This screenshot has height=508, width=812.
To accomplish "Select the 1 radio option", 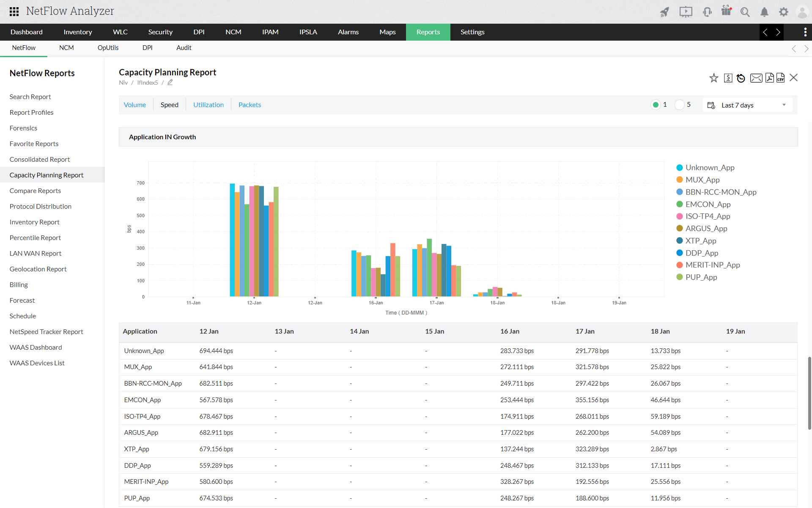I will point(656,105).
